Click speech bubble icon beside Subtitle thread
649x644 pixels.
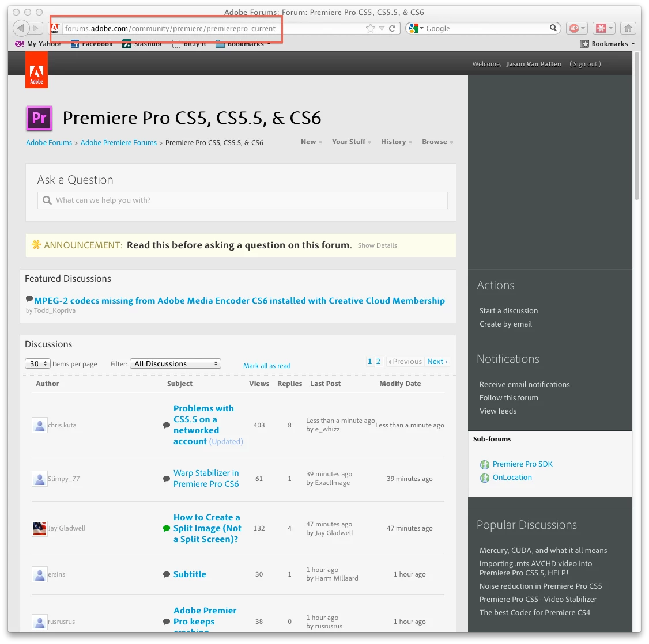point(167,574)
